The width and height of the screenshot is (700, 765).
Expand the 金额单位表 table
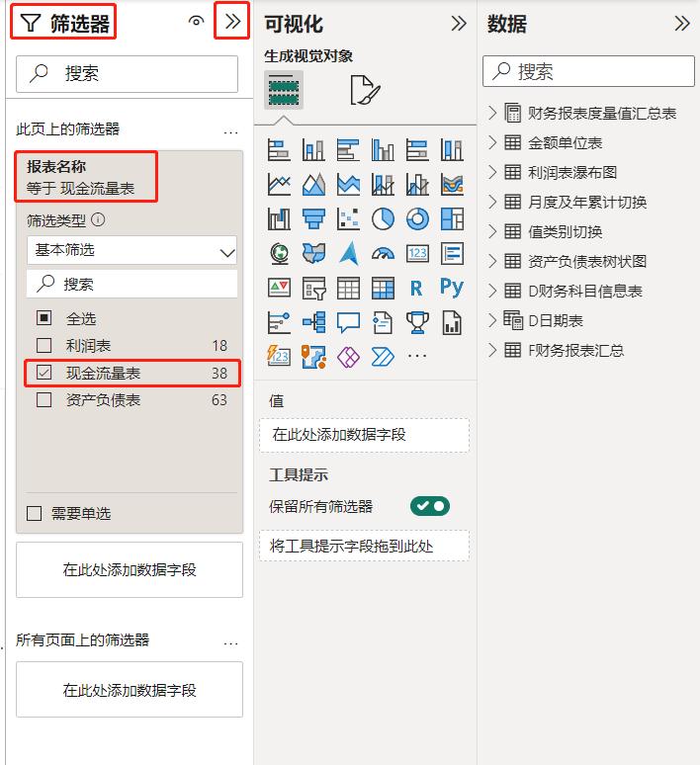click(492, 142)
